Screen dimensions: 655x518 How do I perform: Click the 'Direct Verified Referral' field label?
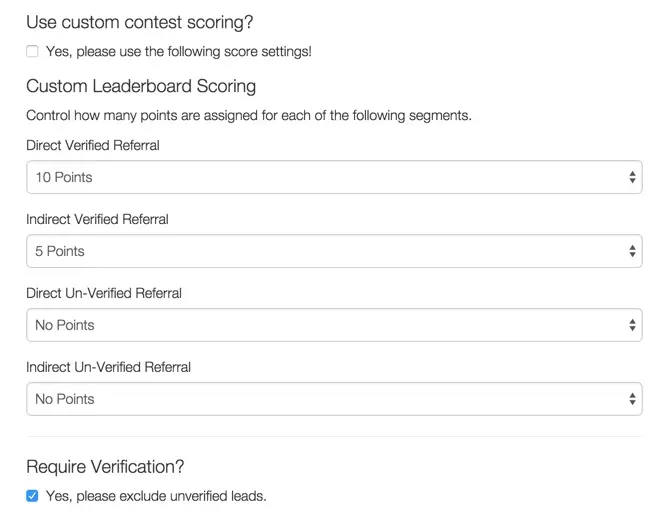coord(93,145)
